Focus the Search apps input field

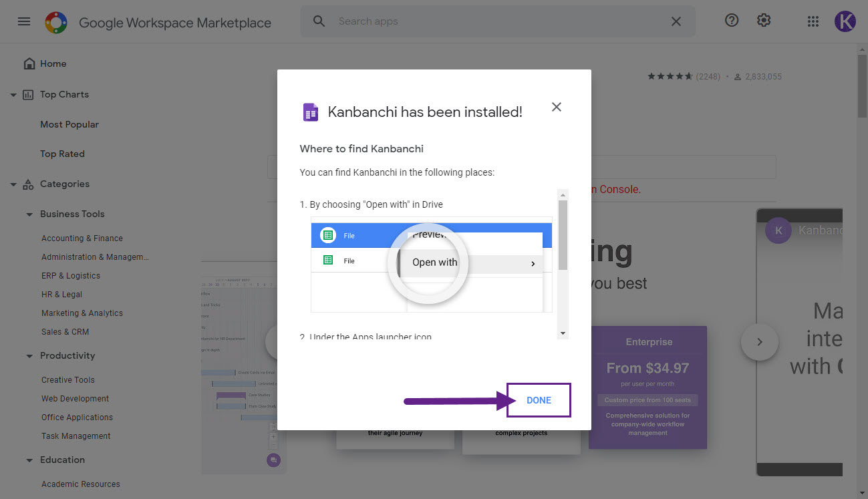coord(498,21)
